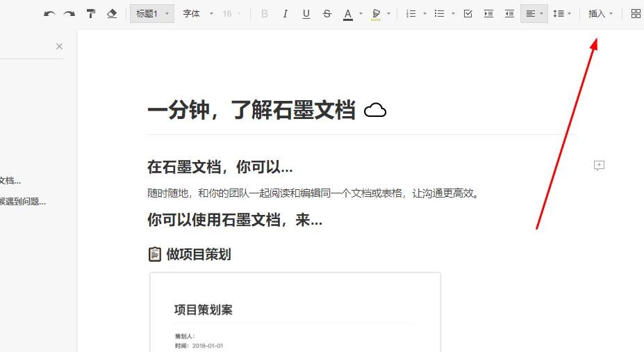Click heading 在石墨文档，你可以...
The height and width of the screenshot is (352, 644).
point(220,167)
